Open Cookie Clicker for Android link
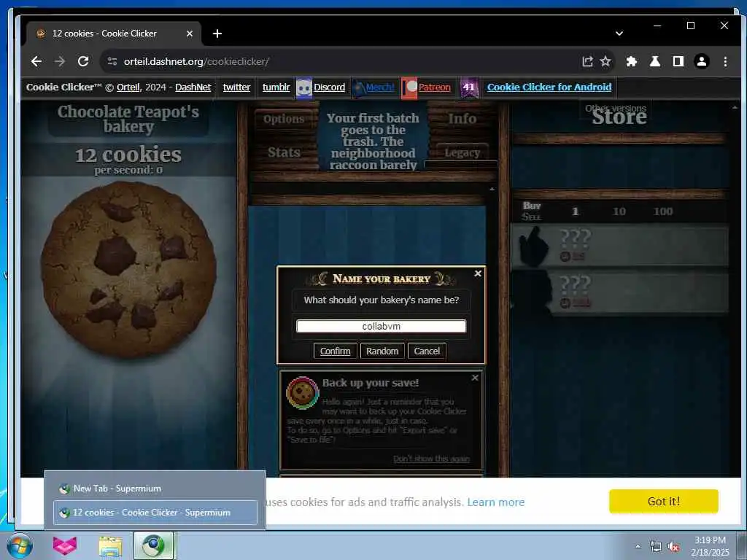 [549, 87]
